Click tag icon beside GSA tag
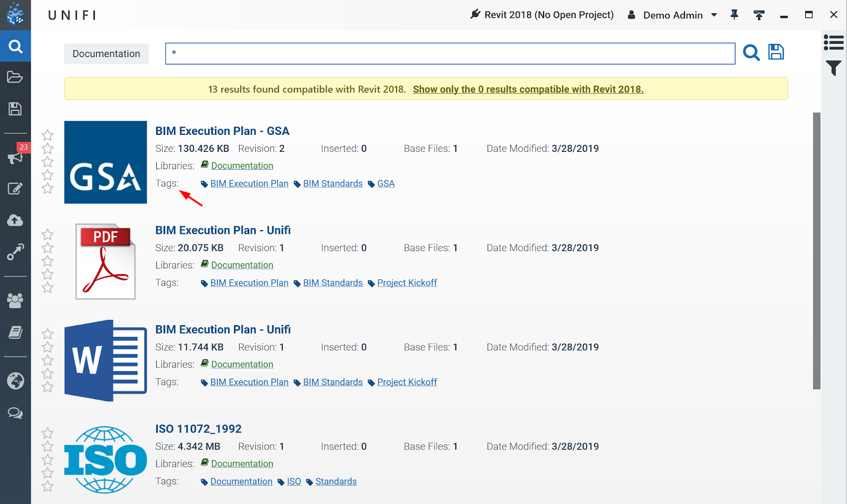 click(372, 185)
